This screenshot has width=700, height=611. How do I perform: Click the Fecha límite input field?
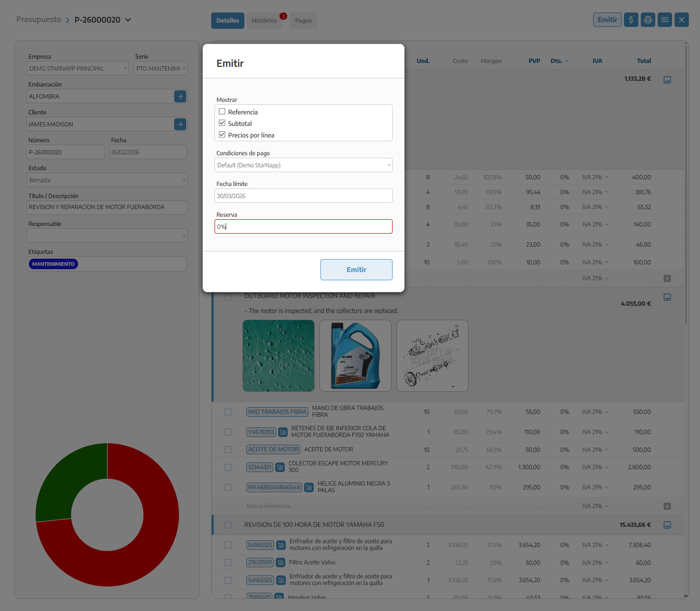click(304, 196)
